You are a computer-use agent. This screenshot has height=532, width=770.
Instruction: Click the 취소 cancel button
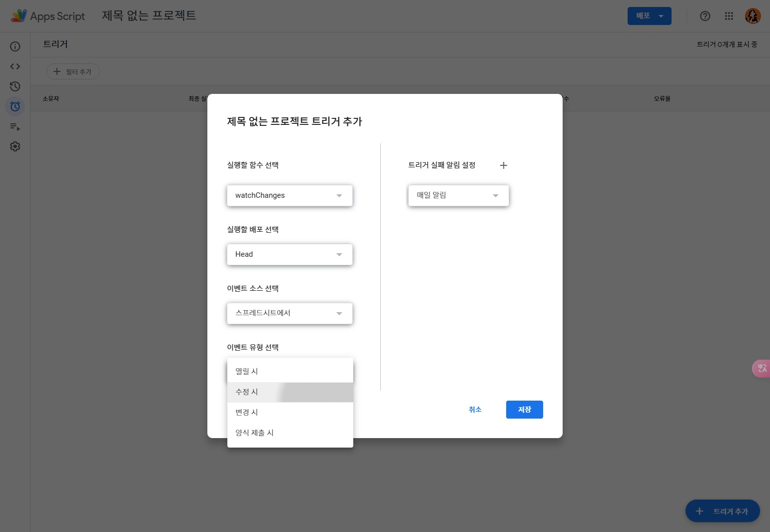pos(475,410)
